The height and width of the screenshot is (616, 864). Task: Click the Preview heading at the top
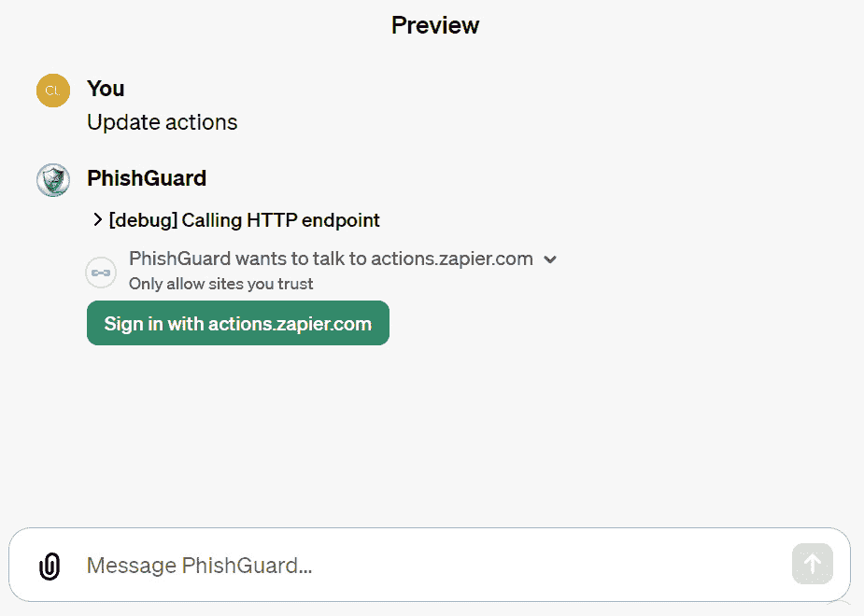(435, 25)
